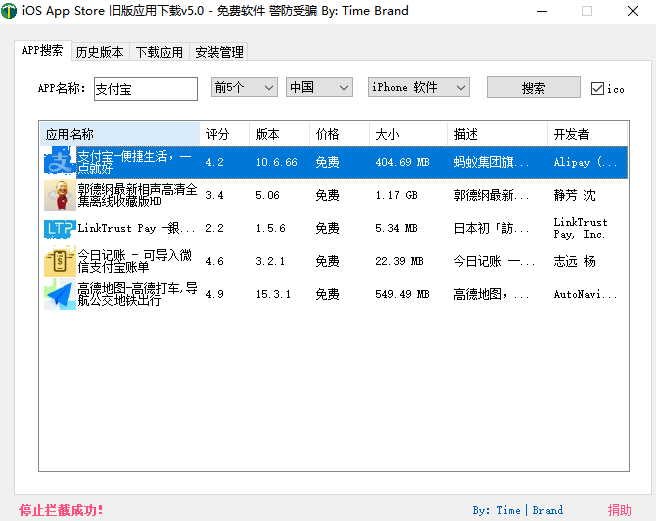Click size 5.34 MB cell
656x521 pixels.
(x=396, y=228)
